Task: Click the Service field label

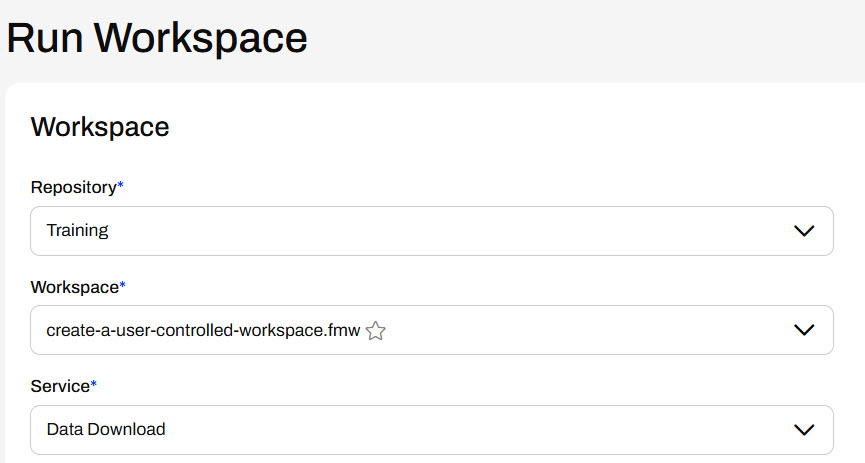Action: pyautogui.click(x=60, y=385)
